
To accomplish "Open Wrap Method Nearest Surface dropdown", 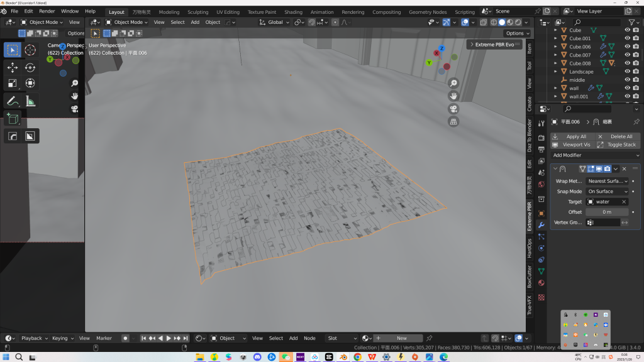I will tap(608, 181).
